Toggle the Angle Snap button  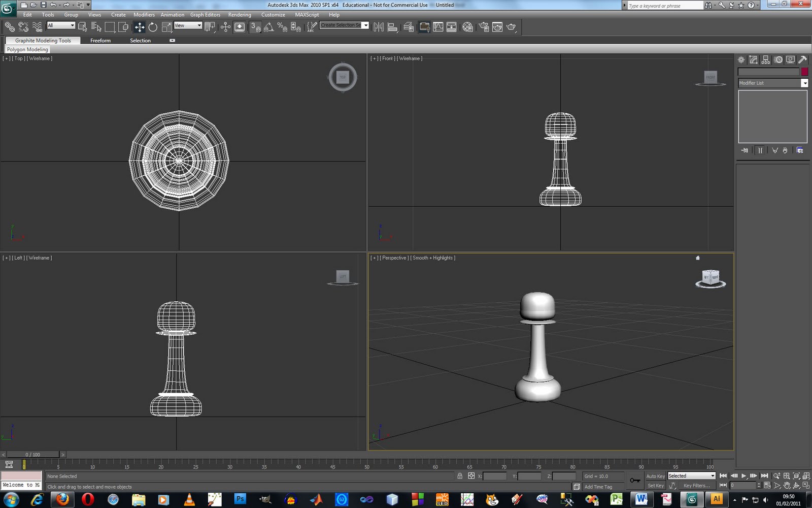tap(269, 26)
